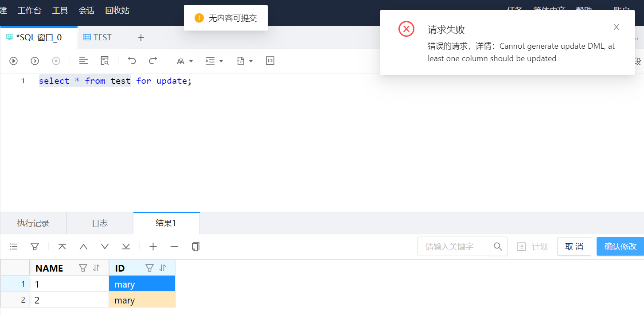Copy result data with the copy icon
The width and height of the screenshot is (644, 315).
195,246
